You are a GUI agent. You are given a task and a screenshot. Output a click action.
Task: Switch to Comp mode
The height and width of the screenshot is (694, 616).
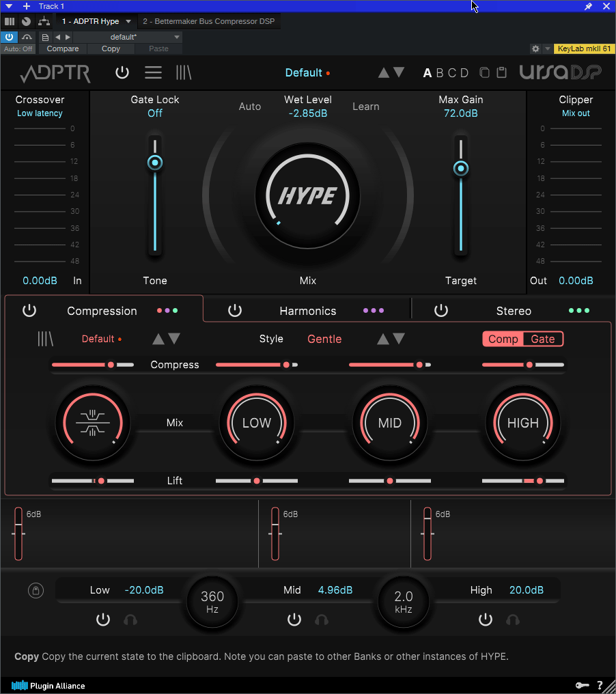tap(503, 339)
